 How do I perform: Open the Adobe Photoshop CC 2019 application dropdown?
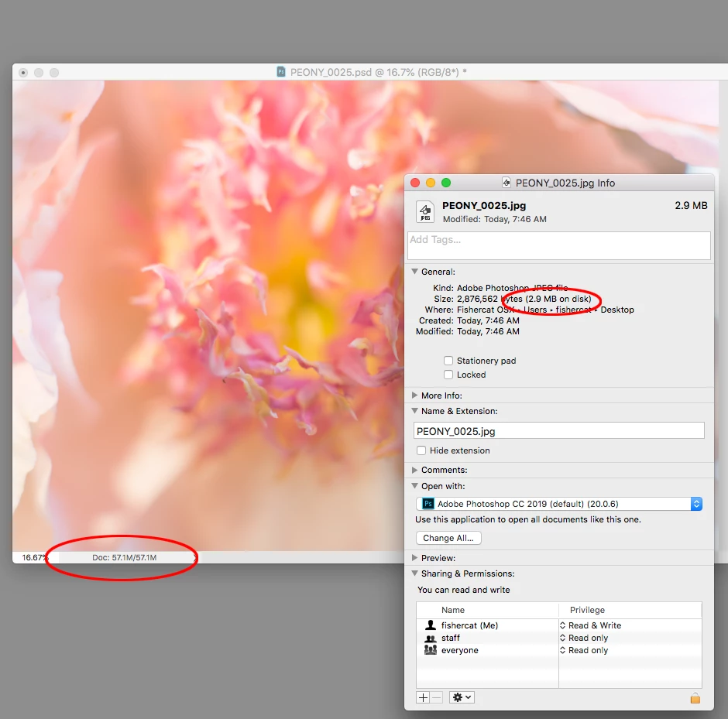(559, 504)
